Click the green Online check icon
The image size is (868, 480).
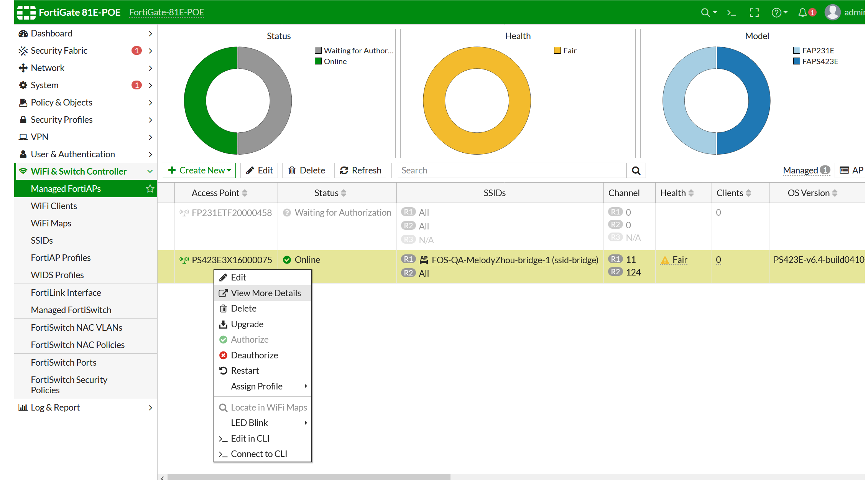pos(287,260)
